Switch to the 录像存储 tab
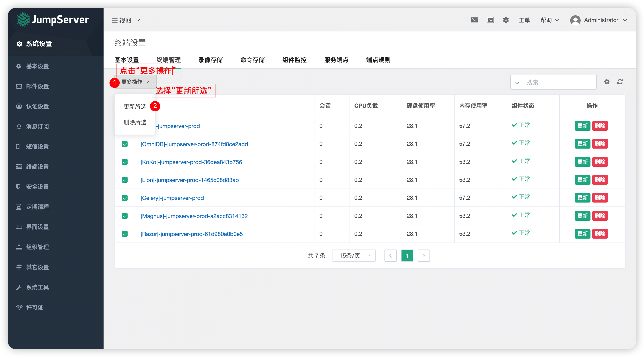This screenshot has height=357, width=644. [x=210, y=60]
